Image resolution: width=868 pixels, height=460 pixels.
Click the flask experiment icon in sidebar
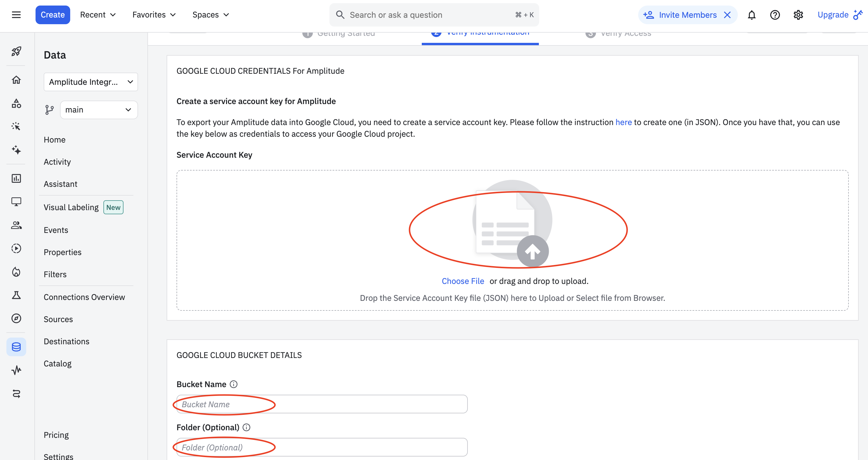pos(16,295)
